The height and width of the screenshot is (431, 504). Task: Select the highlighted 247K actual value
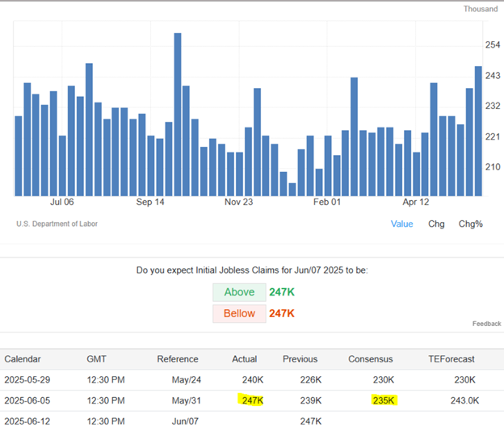(x=251, y=400)
